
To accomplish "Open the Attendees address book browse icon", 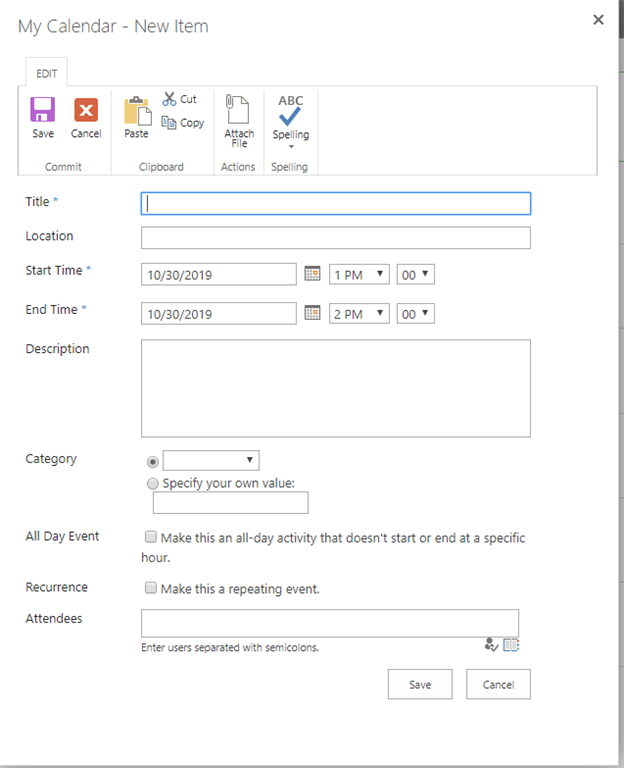I will click(x=511, y=645).
